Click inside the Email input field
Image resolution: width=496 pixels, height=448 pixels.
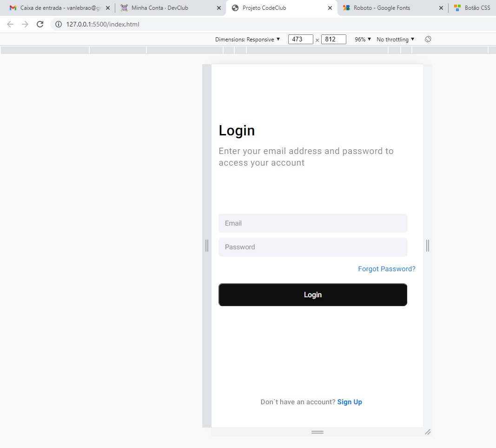click(x=312, y=223)
